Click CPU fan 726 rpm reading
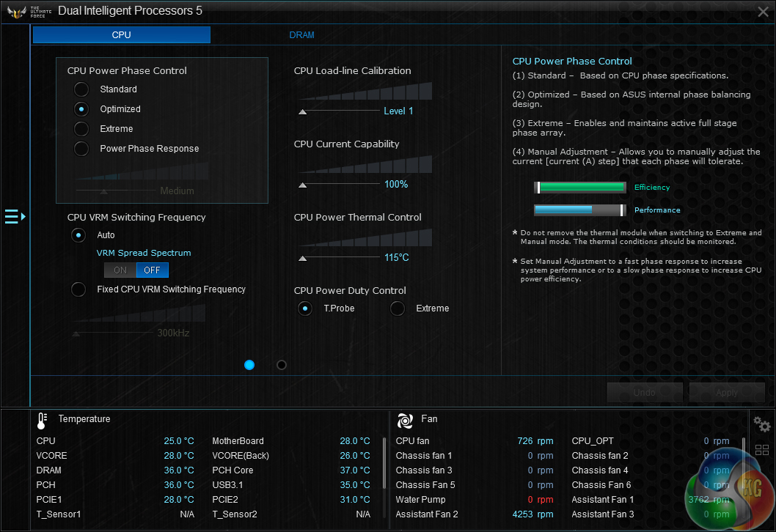Screen dimensions: 776x532 (535, 440)
